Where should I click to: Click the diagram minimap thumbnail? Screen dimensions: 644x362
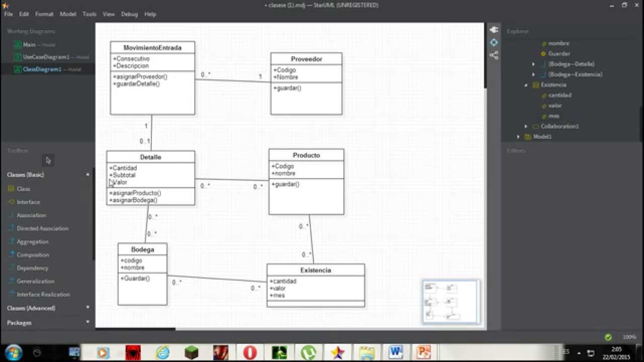pos(450,301)
